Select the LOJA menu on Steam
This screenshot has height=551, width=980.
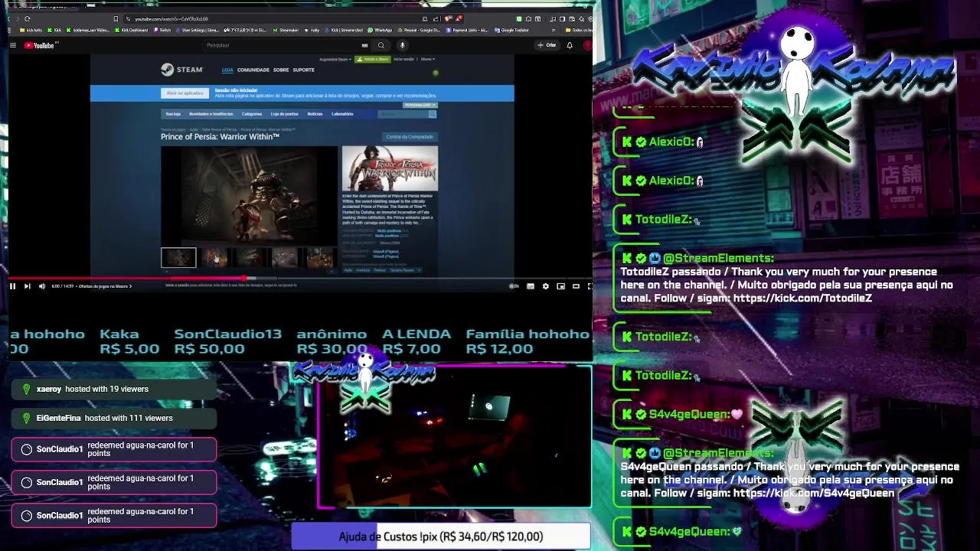227,70
